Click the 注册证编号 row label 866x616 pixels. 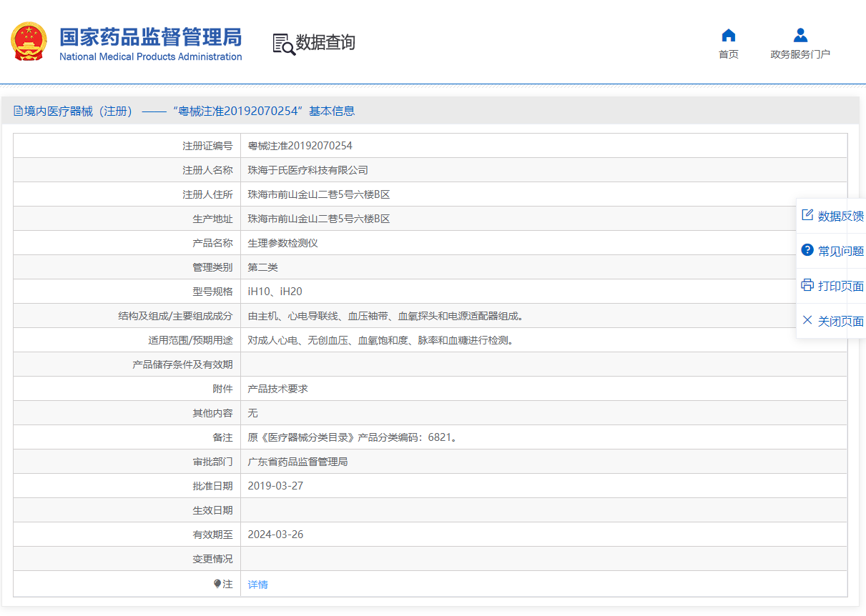click(208, 146)
